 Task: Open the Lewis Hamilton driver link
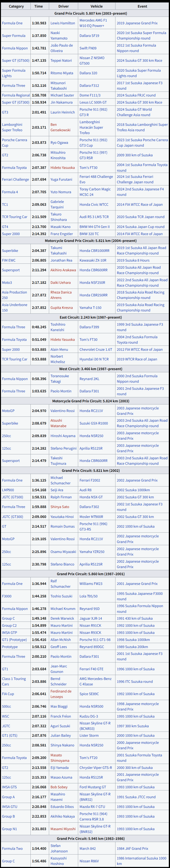click(63, 23)
